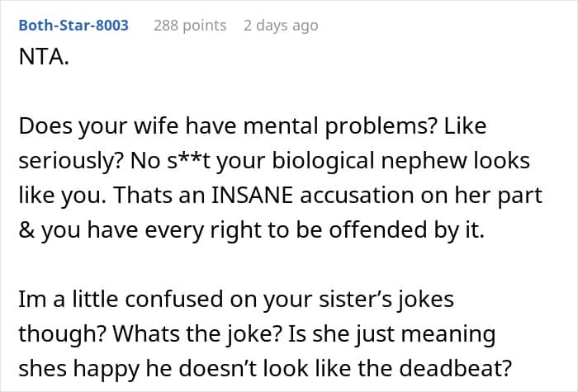Click the 2 days ago timestamp

[x=280, y=26]
